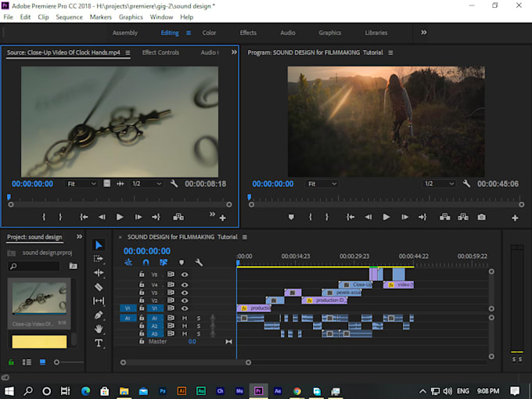This screenshot has height=399, width=532.
Task: Click Master volume value 0.0
Action: [192, 342]
